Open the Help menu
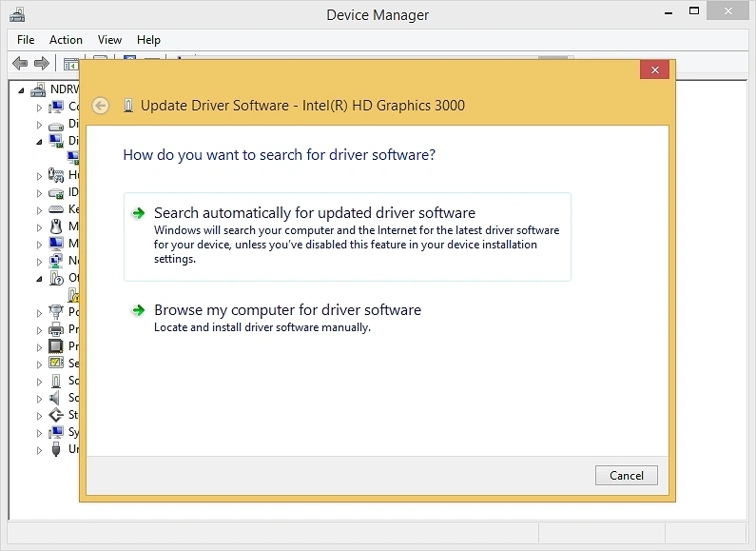 click(148, 40)
